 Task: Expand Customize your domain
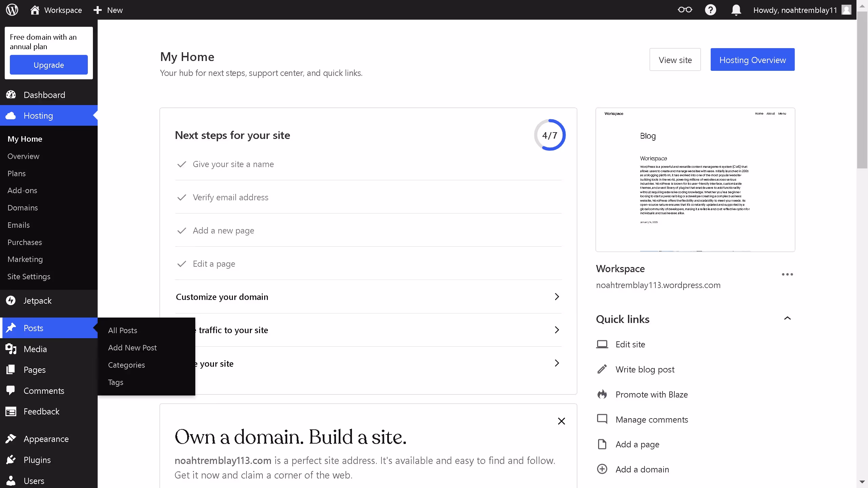[x=556, y=297]
